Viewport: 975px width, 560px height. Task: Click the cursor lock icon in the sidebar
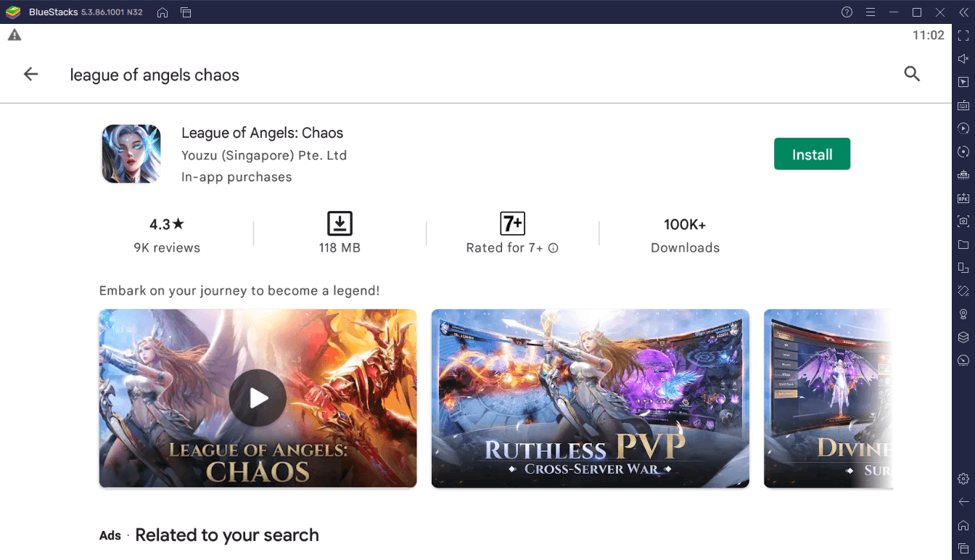(963, 82)
